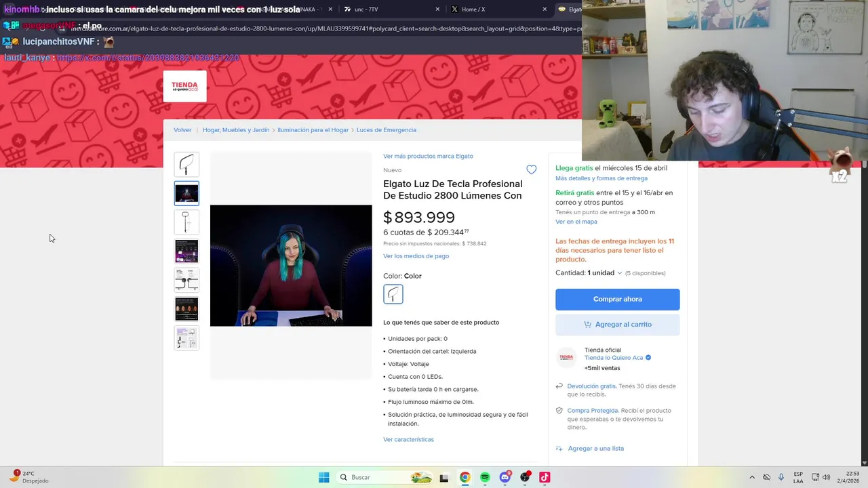Add product to favorites with heart icon
The width and height of the screenshot is (868, 488).
(x=531, y=170)
